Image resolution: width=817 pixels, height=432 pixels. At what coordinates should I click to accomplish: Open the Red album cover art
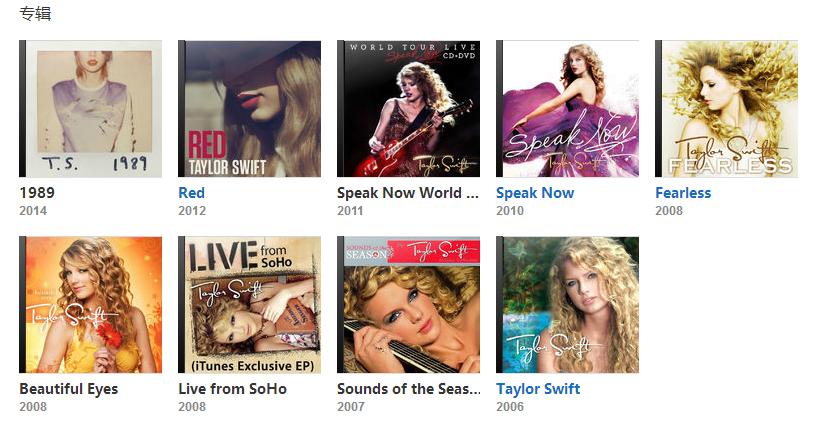pyautogui.click(x=250, y=109)
